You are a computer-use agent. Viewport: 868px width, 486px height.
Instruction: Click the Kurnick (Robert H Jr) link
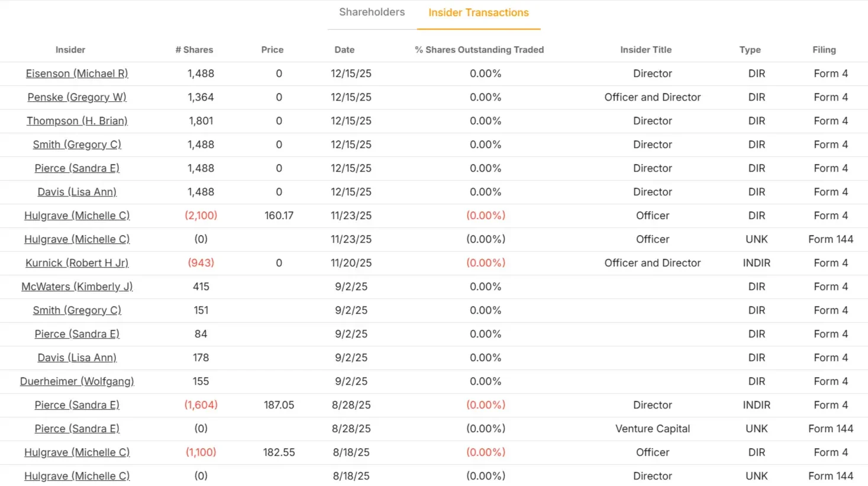pos(77,263)
